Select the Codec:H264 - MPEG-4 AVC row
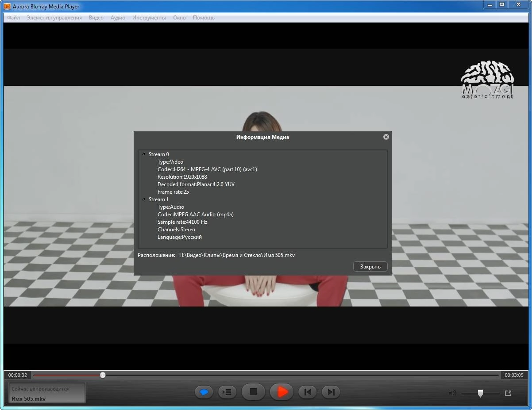 207,169
